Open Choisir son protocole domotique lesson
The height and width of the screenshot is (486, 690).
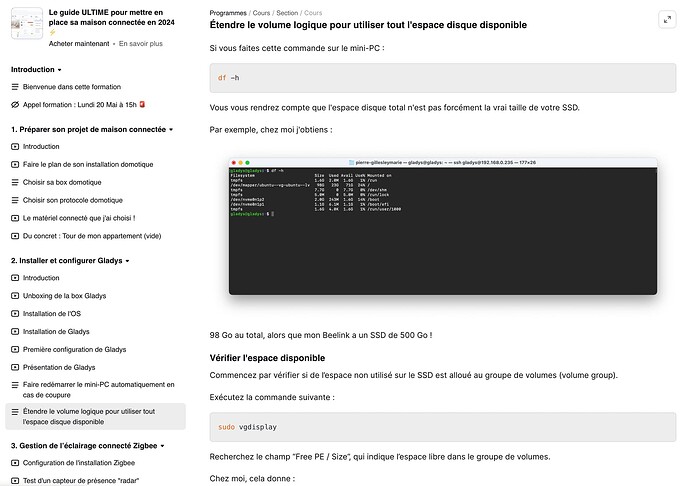coord(73,200)
